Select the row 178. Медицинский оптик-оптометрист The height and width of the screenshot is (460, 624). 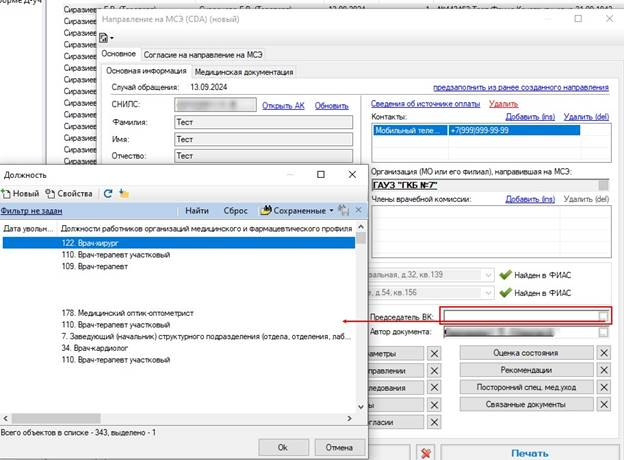point(179,313)
